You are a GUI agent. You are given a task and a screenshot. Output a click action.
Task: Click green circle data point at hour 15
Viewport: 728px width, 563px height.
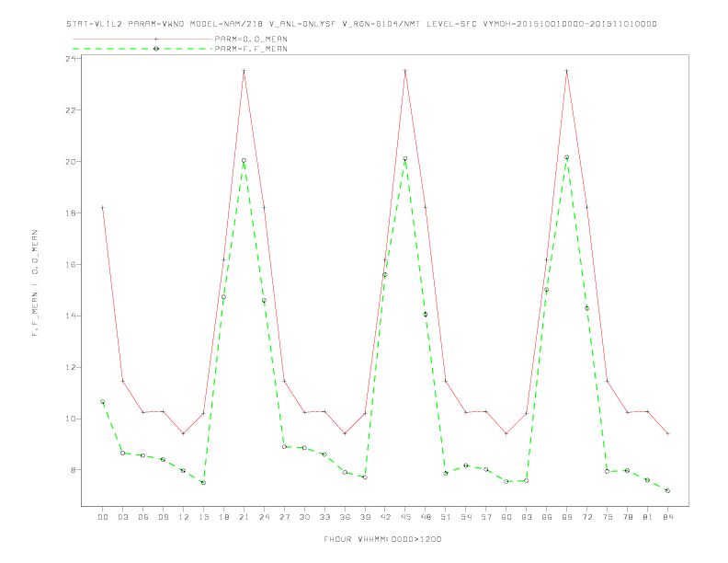[x=203, y=483]
